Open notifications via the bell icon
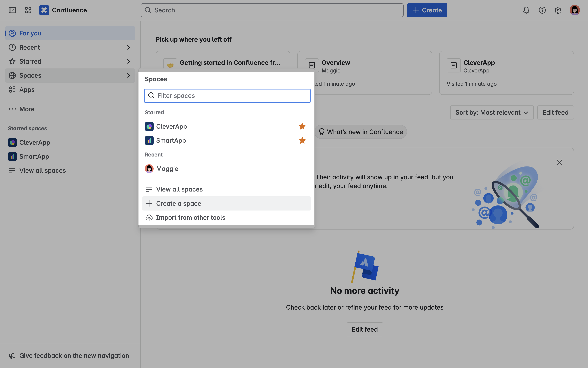This screenshot has height=368, width=588. 526,10
